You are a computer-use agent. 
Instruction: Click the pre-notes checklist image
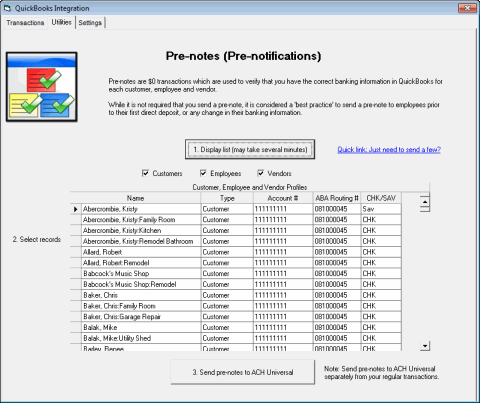pyautogui.click(x=42, y=87)
